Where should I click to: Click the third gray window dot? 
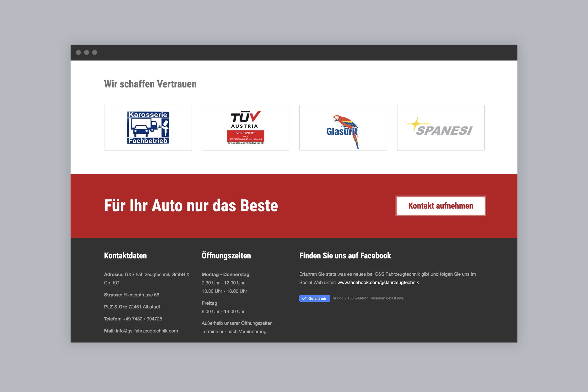click(x=95, y=52)
